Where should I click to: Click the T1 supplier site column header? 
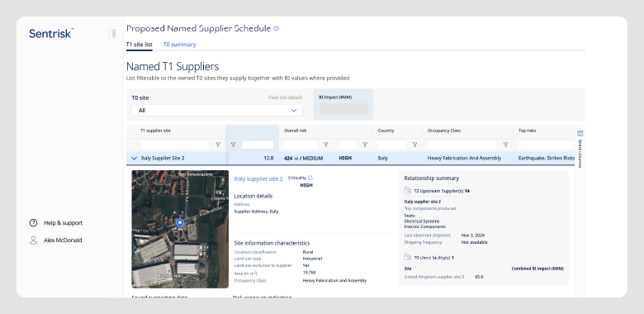point(155,131)
